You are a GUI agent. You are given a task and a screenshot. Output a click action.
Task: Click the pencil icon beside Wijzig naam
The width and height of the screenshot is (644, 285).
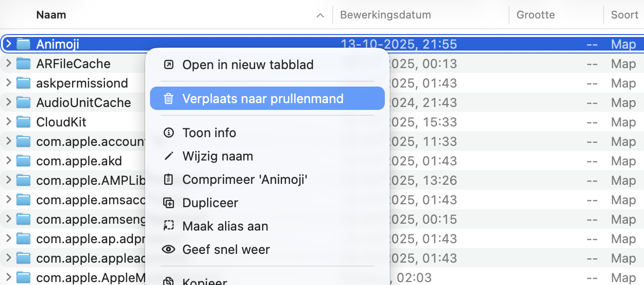point(168,156)
